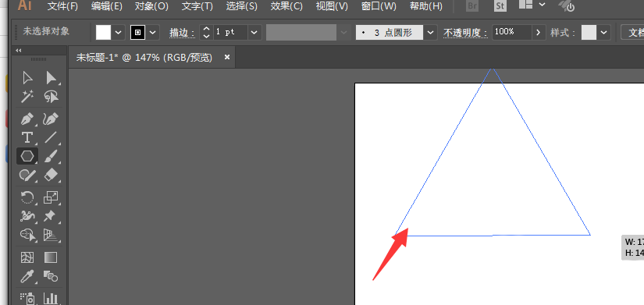Select the Type tool
Viewport: 644px width, 305px height.
pyautogui.click(x=27, y=137)
